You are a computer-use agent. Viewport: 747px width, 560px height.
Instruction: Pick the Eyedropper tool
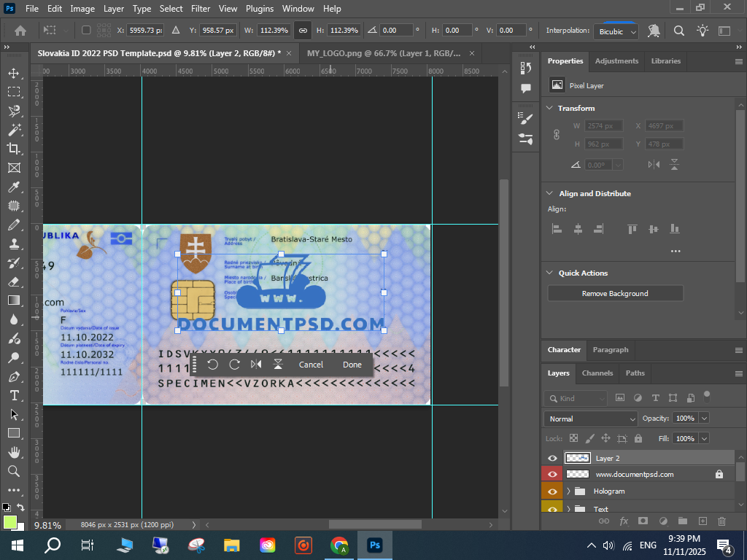[14, 187]
